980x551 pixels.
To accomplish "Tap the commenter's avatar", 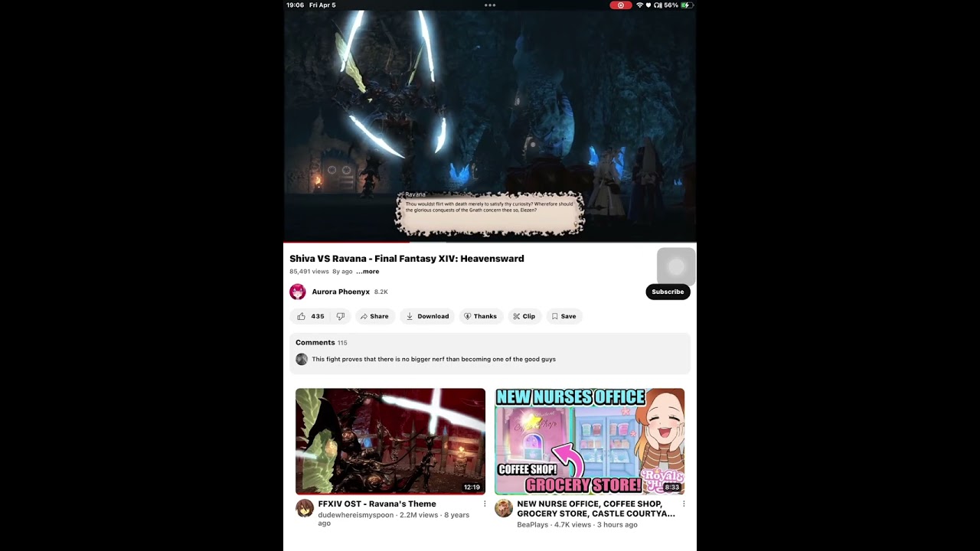I will (302, 360).
